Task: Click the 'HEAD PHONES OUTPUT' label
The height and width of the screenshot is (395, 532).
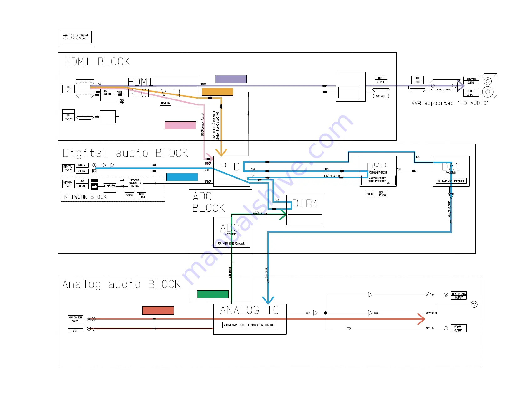Action: point(459,296)
